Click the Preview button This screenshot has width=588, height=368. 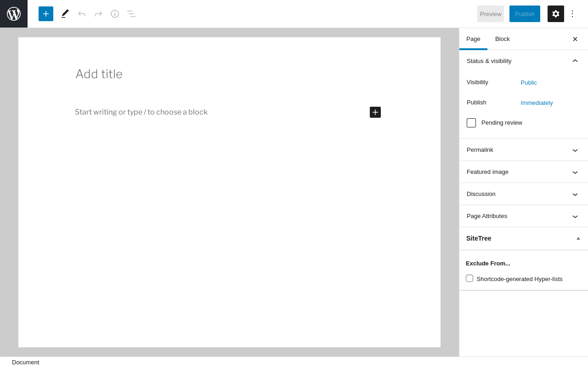(491, 14)
